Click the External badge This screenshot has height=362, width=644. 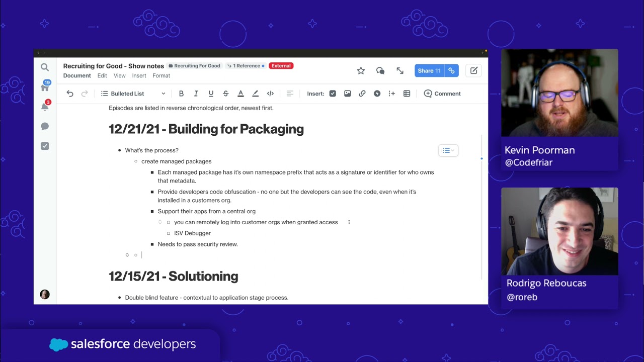(x=281, y=66)
